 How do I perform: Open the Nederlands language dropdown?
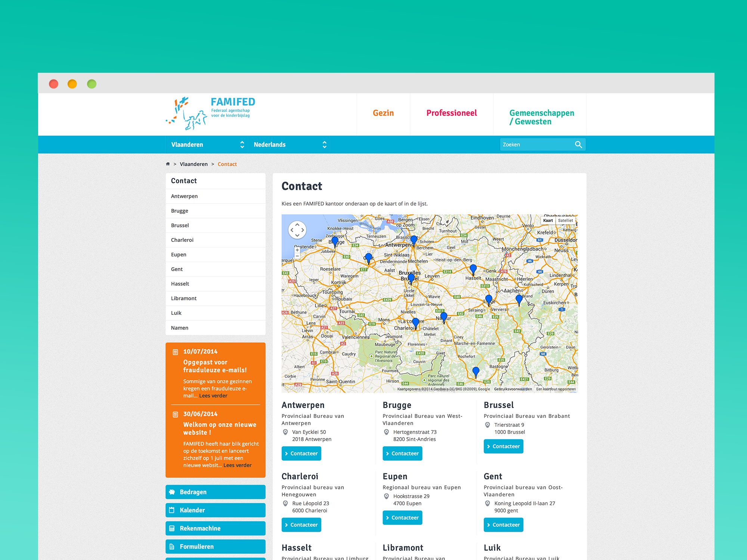click(x=289, y=144)
